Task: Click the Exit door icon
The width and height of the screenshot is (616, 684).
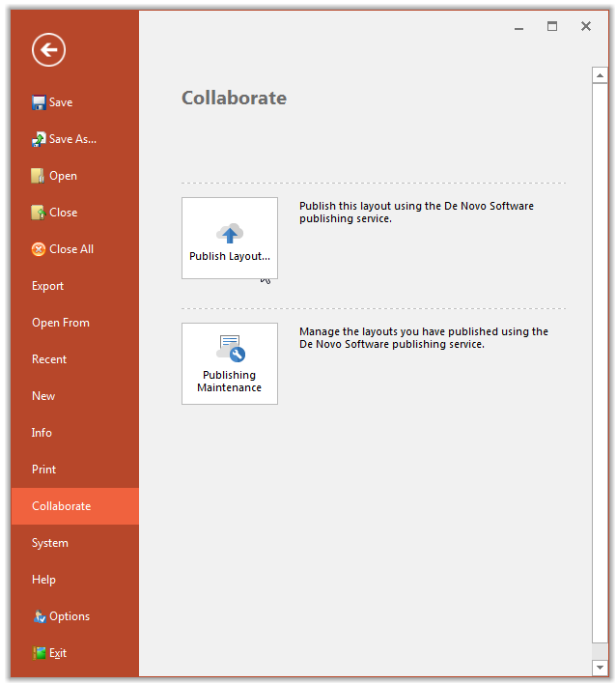Action: tap(39, 653)
